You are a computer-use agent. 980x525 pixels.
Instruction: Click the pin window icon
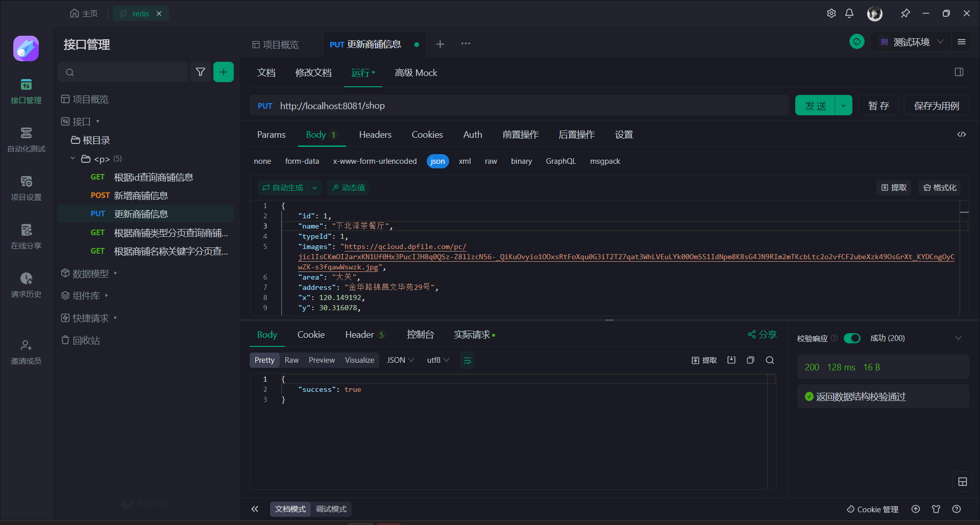pos(905,13)
